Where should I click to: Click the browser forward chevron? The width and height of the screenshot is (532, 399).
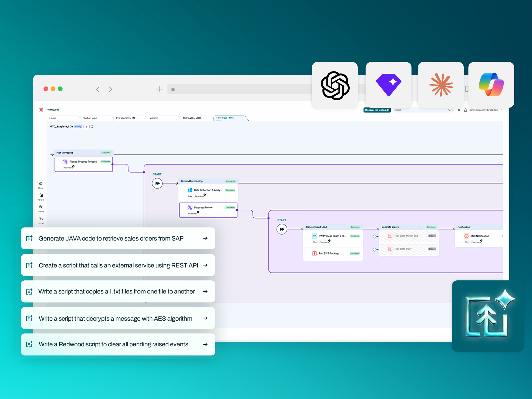pos(111,89)
